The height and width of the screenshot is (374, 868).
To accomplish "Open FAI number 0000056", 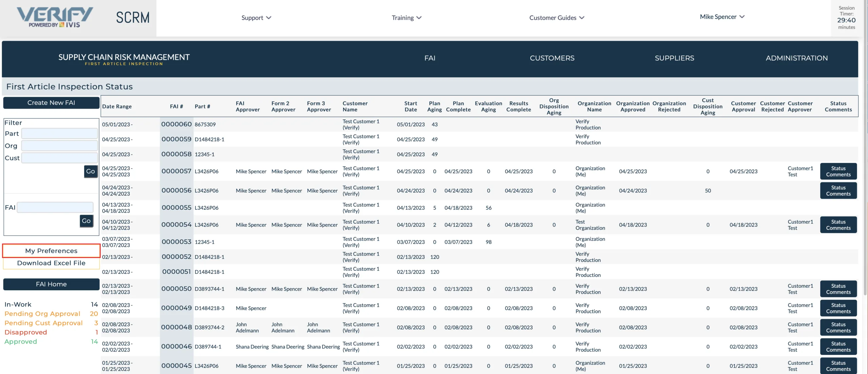I will point(176,190).
